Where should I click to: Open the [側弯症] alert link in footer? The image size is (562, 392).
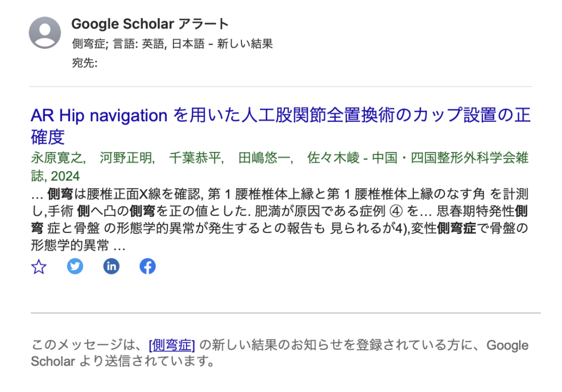[172, 345]
